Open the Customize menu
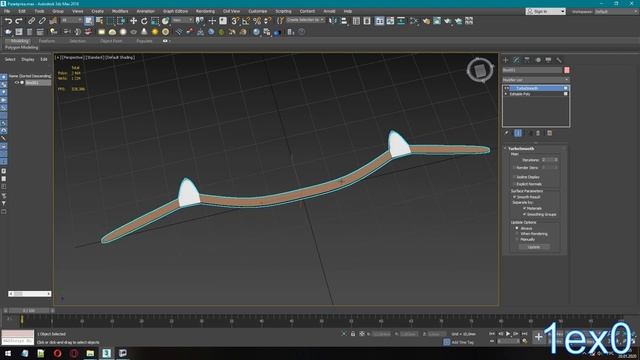Screen dimensions: 640x360 258,11
